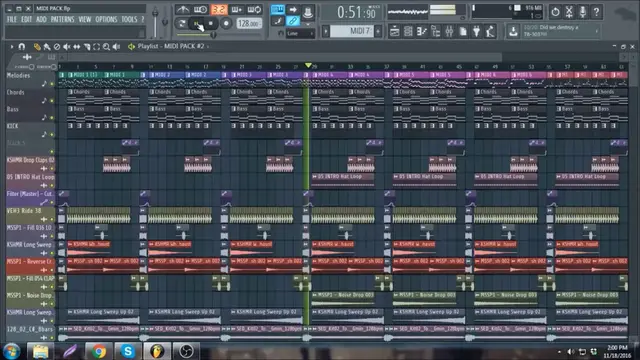Viewport: 640px width, 360px height.
Task: Select the Draw pencil tool
Action: [37, 47]
